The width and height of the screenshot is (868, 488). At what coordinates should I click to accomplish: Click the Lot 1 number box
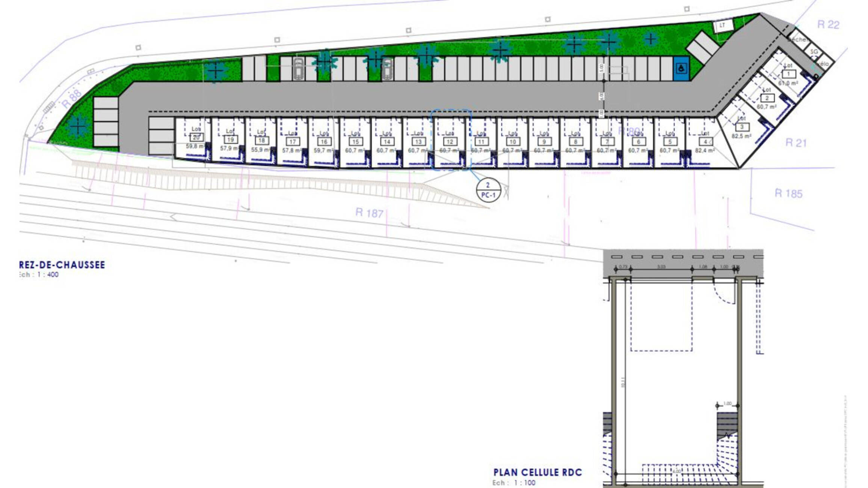pos(788,74)
